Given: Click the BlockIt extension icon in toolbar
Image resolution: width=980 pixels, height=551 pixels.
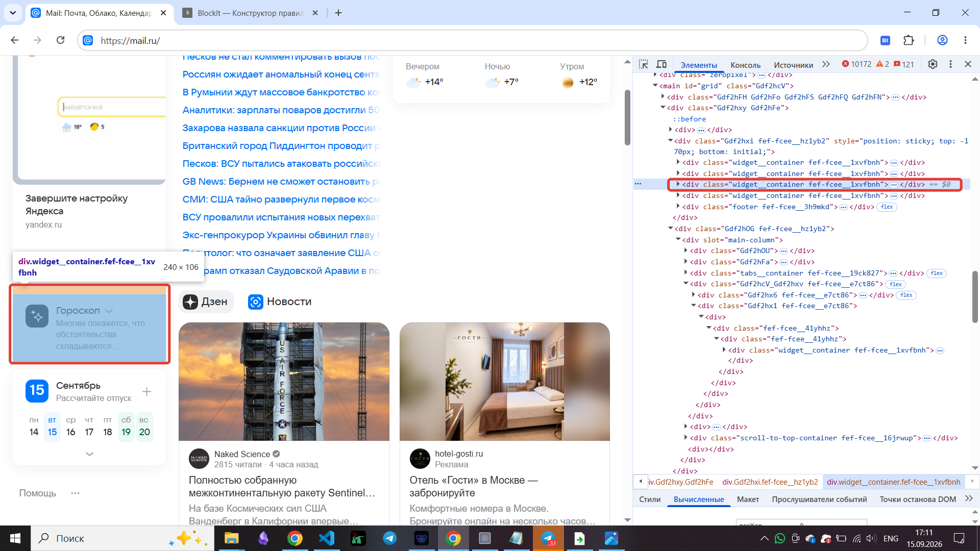Looking at the screenshot, I should 886,40.
